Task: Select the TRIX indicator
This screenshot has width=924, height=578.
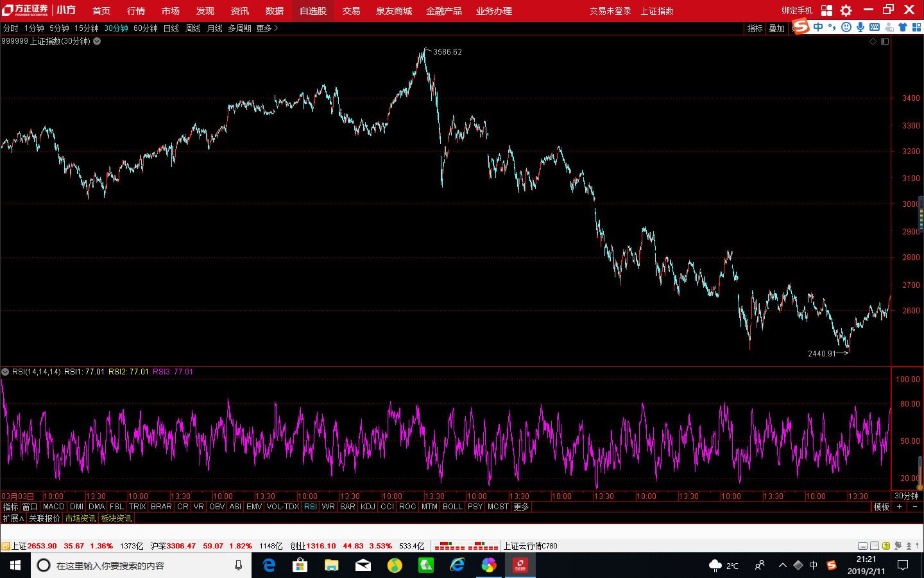Action: click(137, 507)
